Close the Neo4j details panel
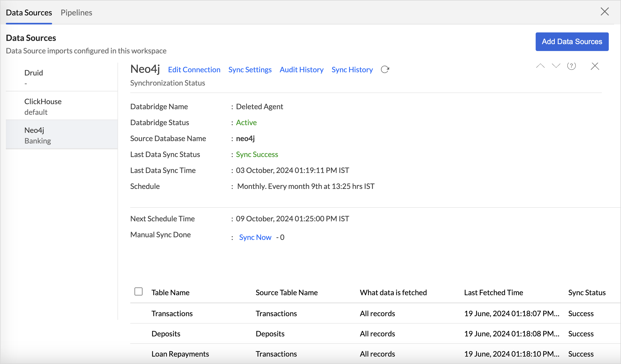Viewport: 621px width, 364px height. click(x=595, y=66)
